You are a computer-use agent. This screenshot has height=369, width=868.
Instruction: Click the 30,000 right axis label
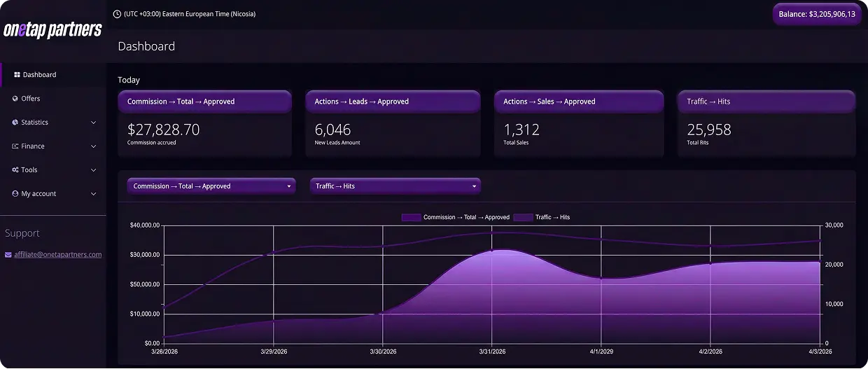pos(834,225)
